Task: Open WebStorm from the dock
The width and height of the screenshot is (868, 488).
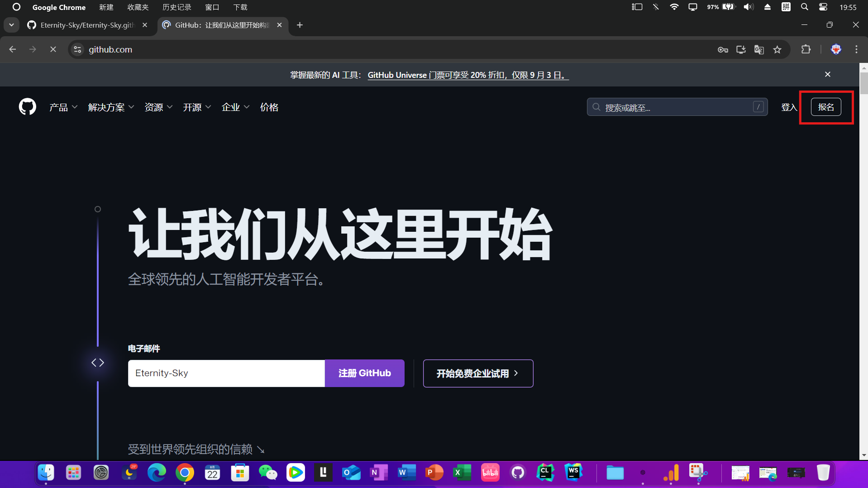Action: click(573, 473)
